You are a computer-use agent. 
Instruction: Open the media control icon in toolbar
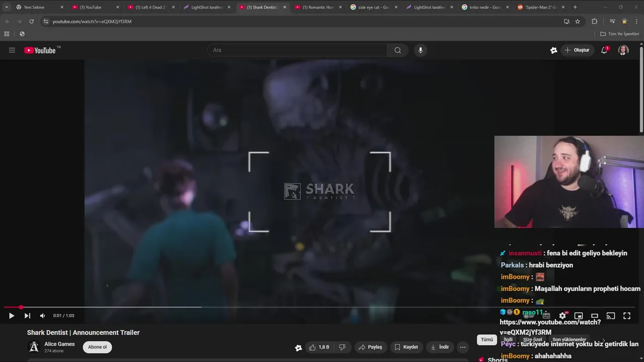(x=612, y=21)
